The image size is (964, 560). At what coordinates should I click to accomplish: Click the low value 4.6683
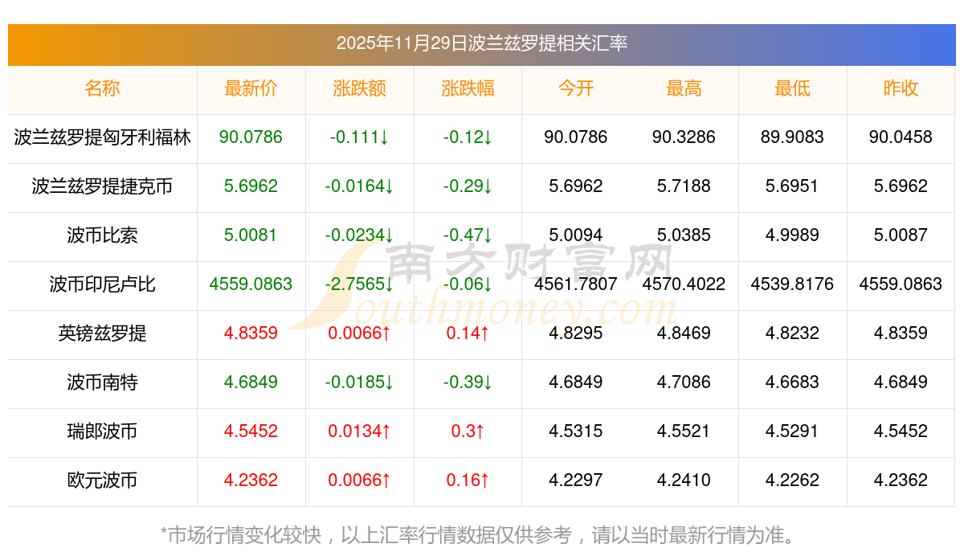click(792, 382)
